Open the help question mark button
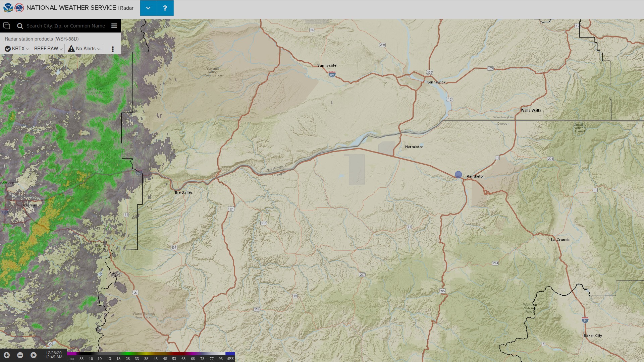 165,8
